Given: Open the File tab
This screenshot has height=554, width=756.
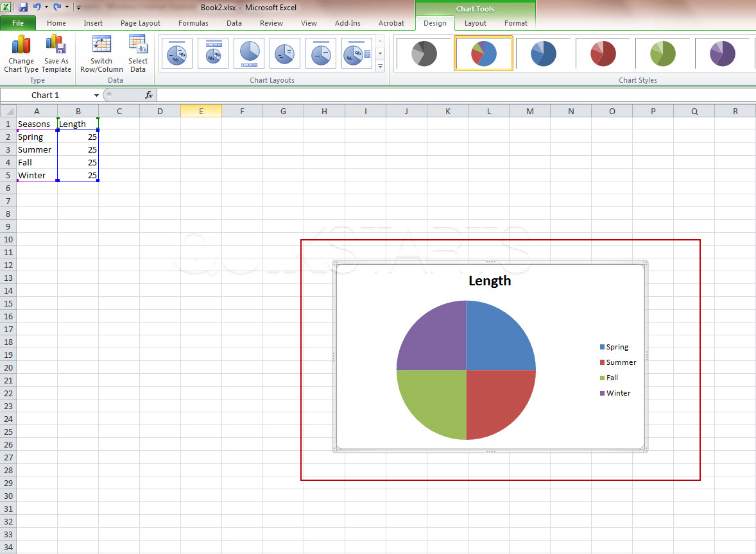Looking at the screenshot, I should pos(18,23).
